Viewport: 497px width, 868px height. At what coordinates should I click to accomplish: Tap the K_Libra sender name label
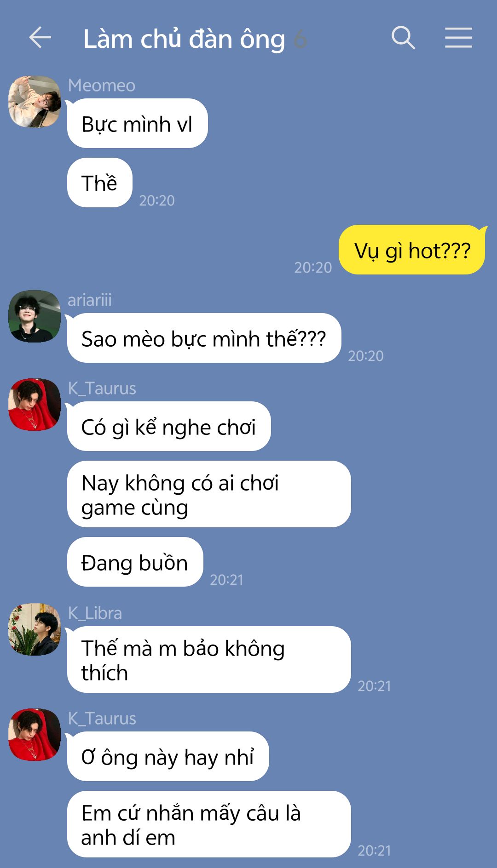tap(95, 613)
